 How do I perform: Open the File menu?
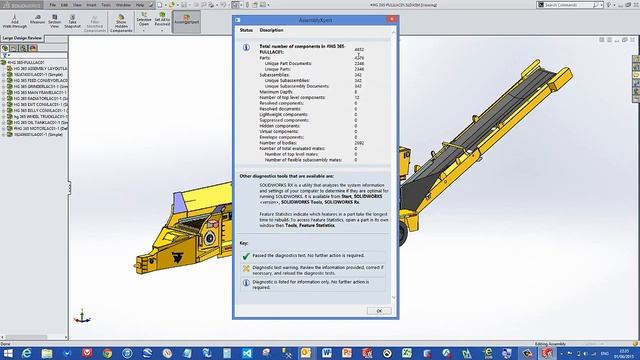click(53, 5)
